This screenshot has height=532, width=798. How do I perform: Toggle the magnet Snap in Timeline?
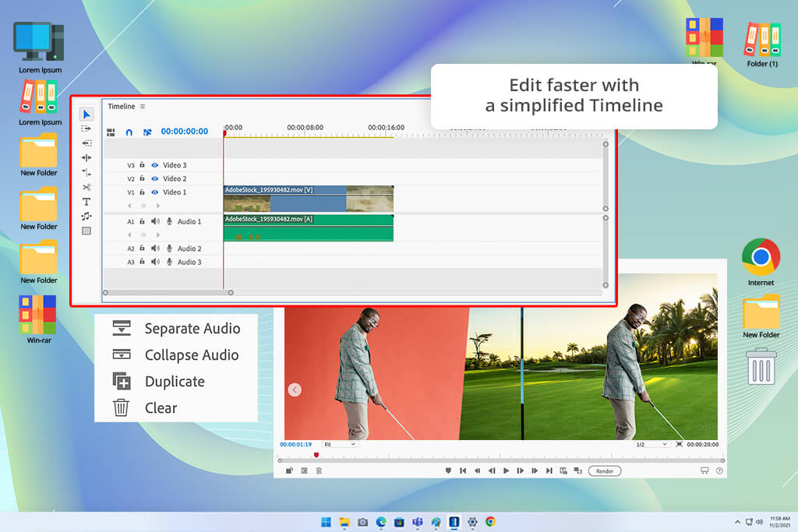click(129, 132)
